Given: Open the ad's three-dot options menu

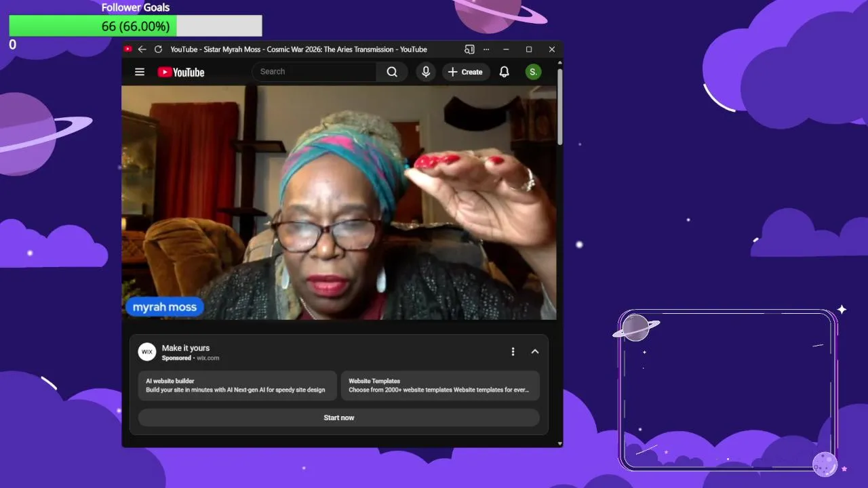Looking at the screenshot, I should (513, 351).
